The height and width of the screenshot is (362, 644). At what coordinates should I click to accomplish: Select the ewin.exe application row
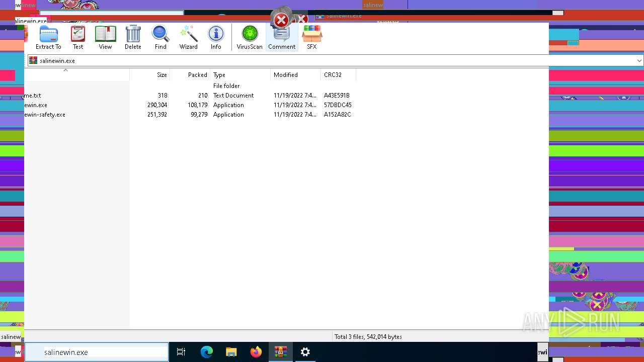(x=190, y=105)
